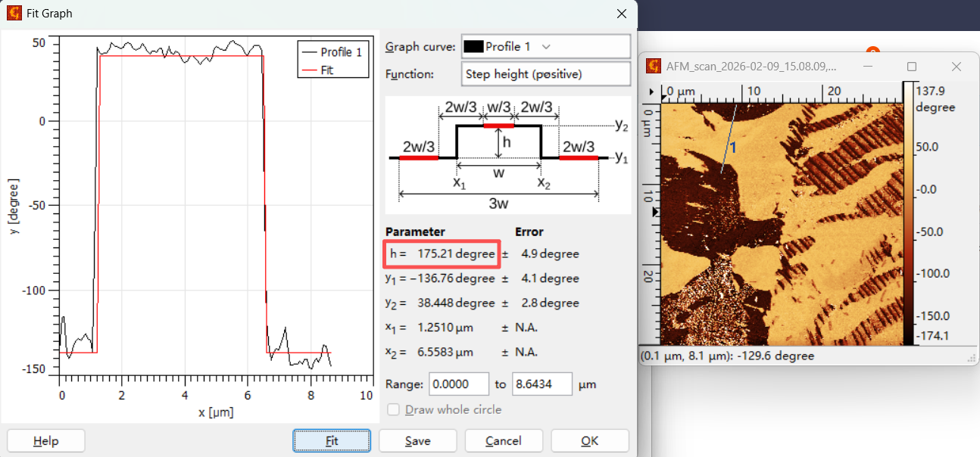Click the Gwyddion icon in Fit Graph title bar
Viewport: 980px width, 457px height.
pos(14,14)
